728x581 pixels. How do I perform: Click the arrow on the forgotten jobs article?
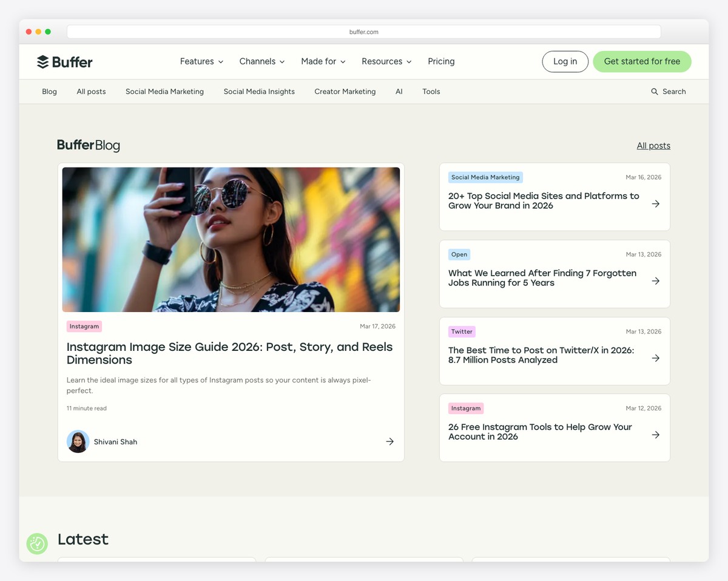tap(655, 281)
